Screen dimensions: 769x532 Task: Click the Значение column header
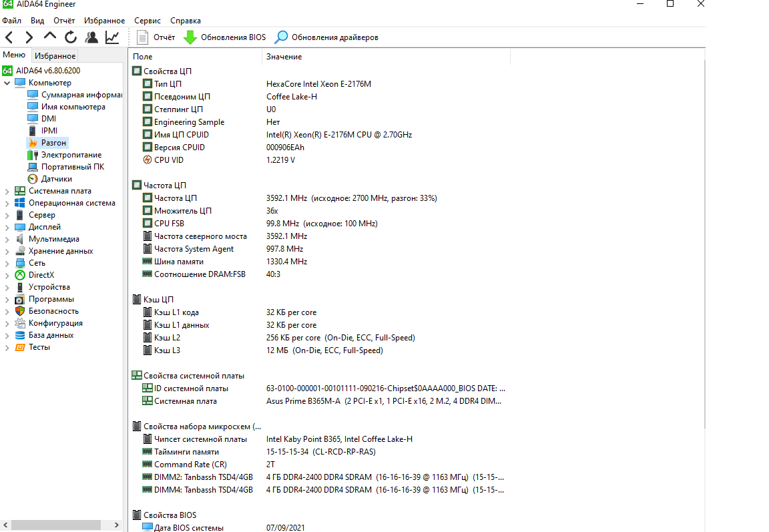(387, 57)
